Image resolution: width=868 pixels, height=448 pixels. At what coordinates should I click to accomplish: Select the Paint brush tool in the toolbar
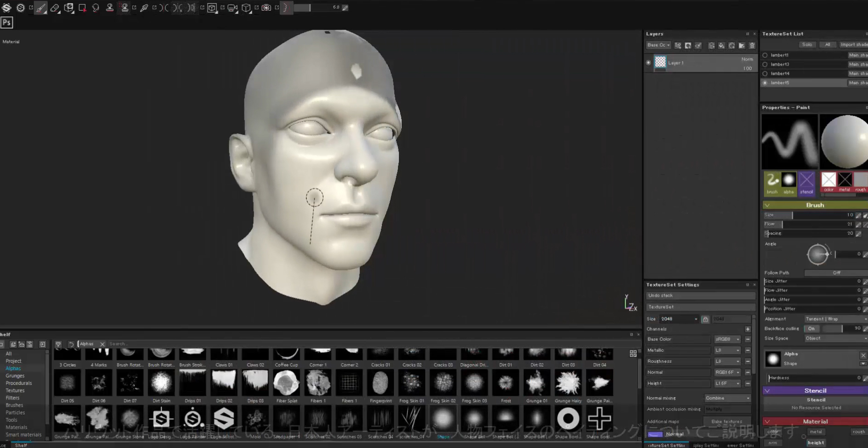[x=40, y=7]
